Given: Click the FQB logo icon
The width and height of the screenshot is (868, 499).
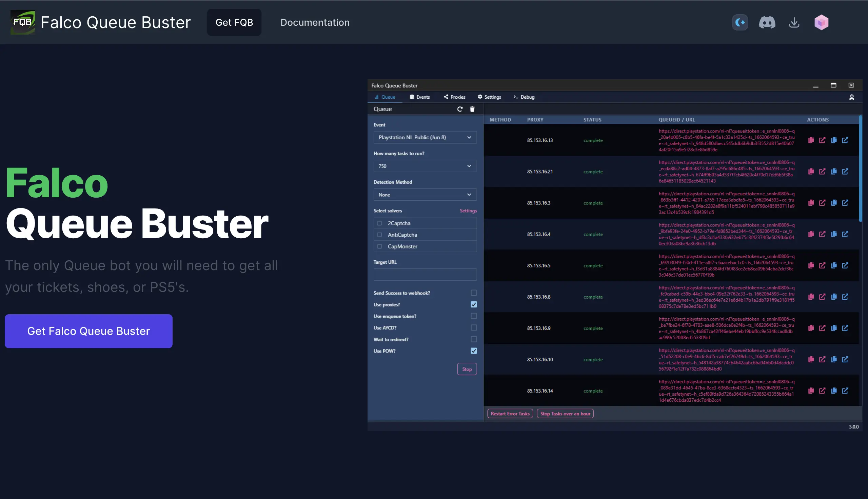Looking at the screenshot, I should (23, 23).
